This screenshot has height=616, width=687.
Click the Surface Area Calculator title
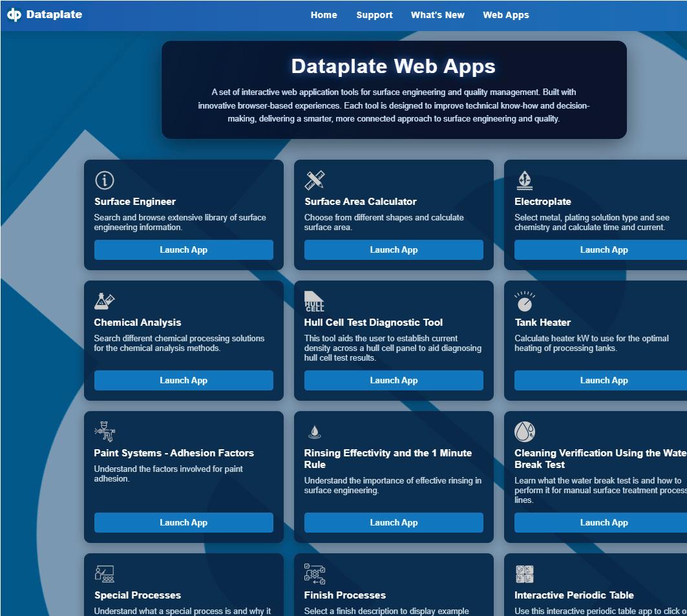360,202
